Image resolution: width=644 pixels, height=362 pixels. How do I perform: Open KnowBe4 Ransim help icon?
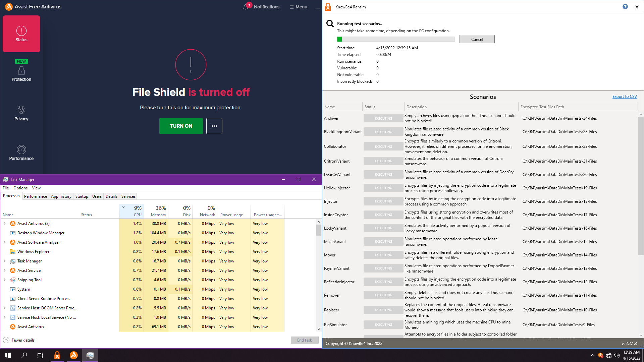tap(625, 7)
